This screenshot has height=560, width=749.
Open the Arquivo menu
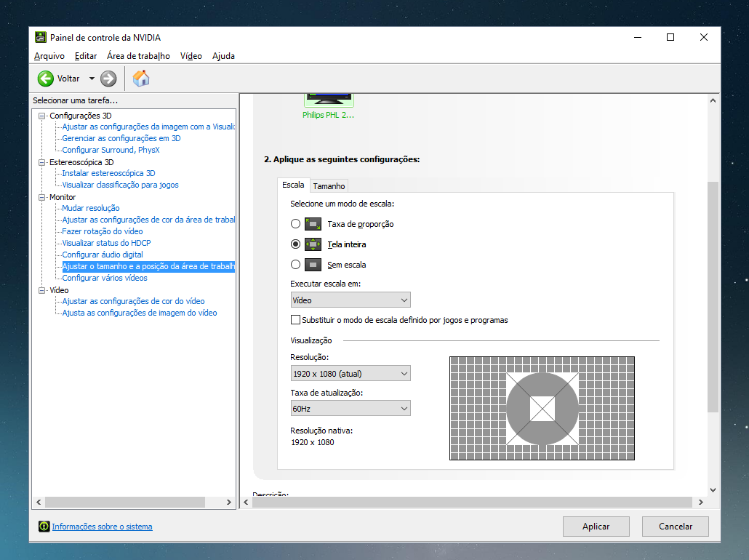[49, 56]
